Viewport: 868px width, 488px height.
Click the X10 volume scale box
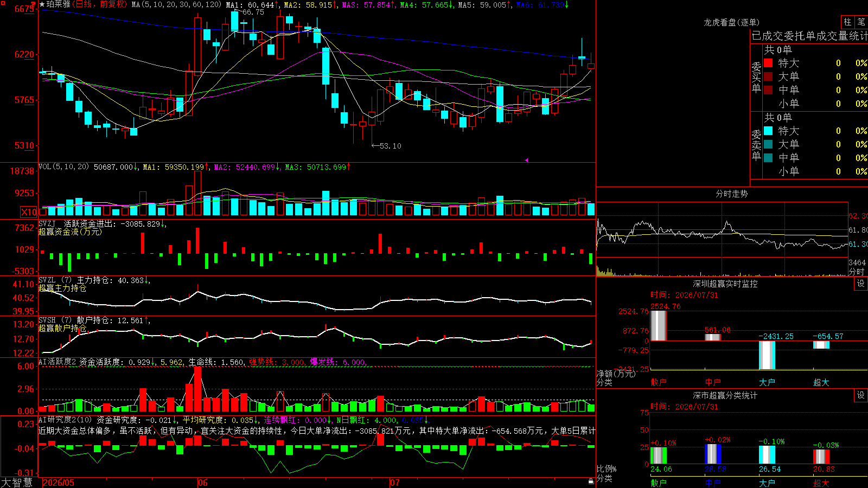29,212
